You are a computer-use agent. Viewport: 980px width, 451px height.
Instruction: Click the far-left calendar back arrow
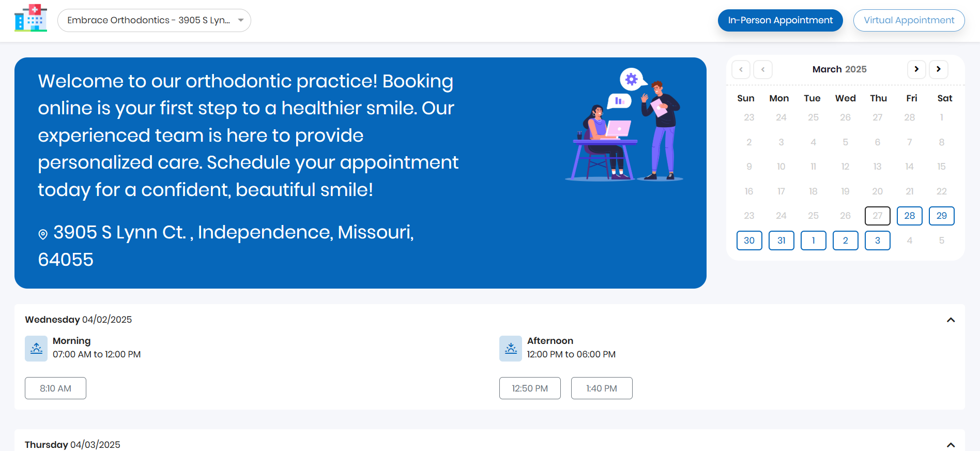point(741,69)
